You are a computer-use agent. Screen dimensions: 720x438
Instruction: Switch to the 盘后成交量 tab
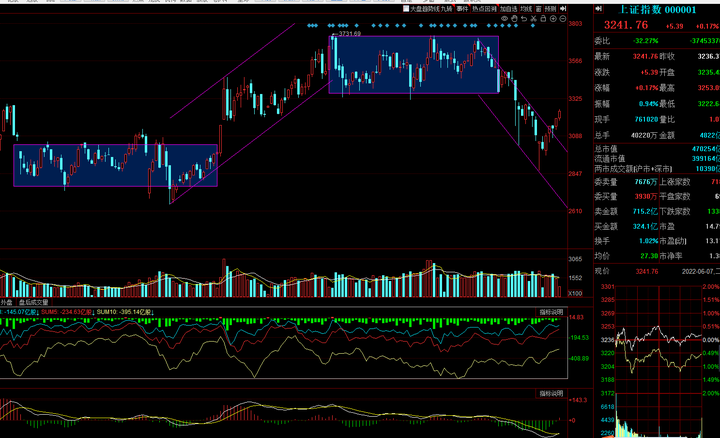click(x=34, y=302)
